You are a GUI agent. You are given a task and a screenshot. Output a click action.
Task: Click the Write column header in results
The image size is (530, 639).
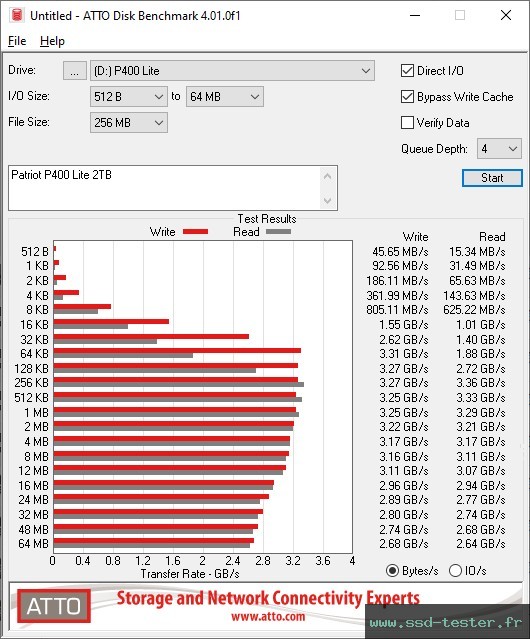pyautogui.click(x=416, y=237)
